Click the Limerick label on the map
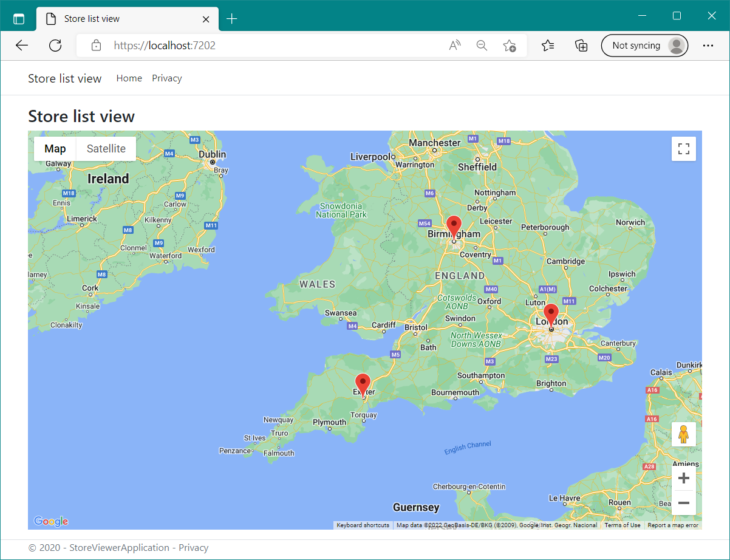Screen dimensions: 730x560 (x=82, y=219)
